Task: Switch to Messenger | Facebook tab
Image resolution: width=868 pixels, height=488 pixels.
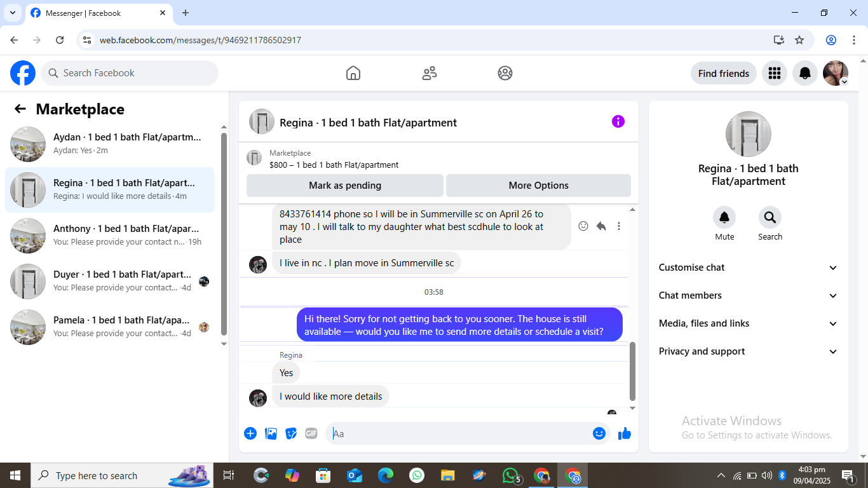Action: tap(98, 13)
